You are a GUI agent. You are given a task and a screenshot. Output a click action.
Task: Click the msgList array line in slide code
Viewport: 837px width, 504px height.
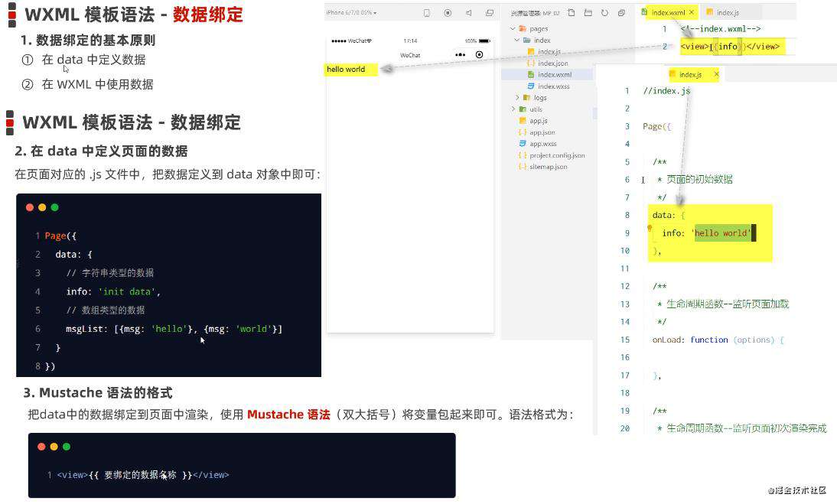(174, 329)
